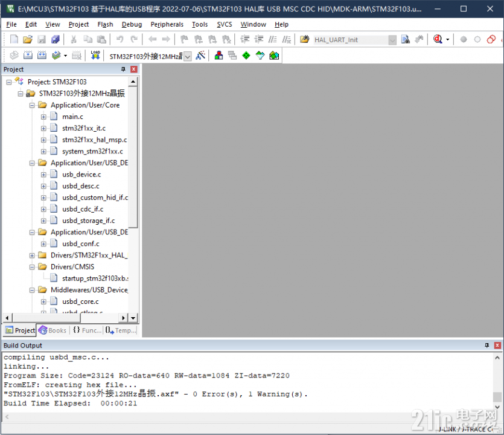Screen dimensions: 504x435
Task: Select the Program Size line in Build Output
Action: 147,376
